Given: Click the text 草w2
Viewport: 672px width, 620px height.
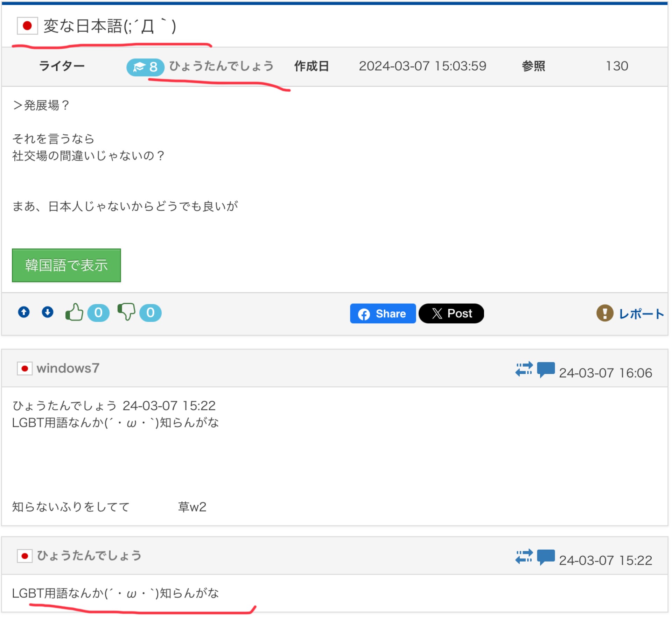Looking at the screenshot, I should pyautogui.click(x=192, y=507).
